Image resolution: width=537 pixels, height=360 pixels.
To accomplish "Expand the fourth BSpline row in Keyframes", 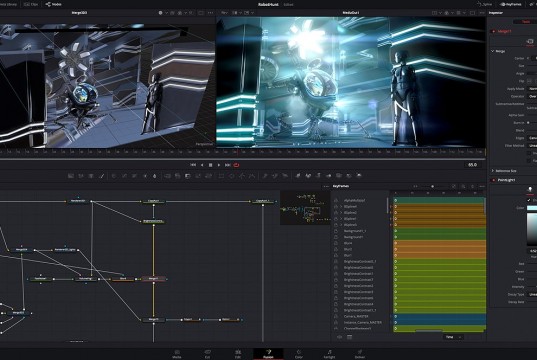I will (341, 225).
